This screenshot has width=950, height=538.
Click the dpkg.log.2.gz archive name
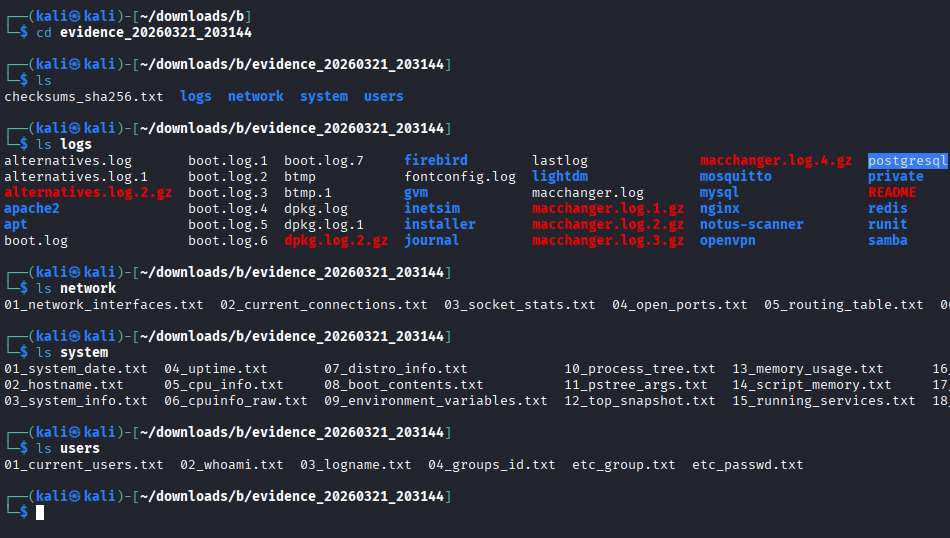(336, 241)
